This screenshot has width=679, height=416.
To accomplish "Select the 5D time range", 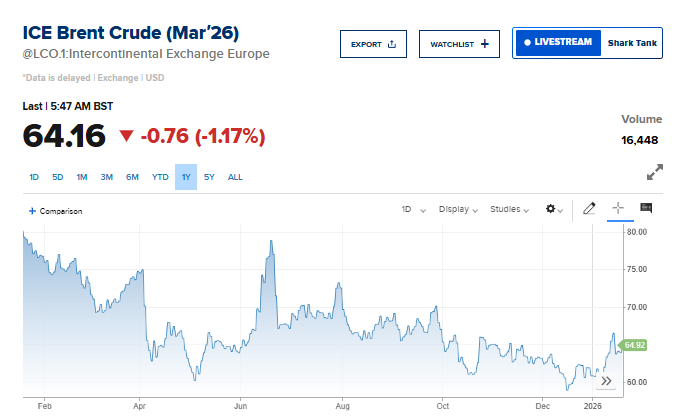I will pyautogui.click(x=58, y=178).
